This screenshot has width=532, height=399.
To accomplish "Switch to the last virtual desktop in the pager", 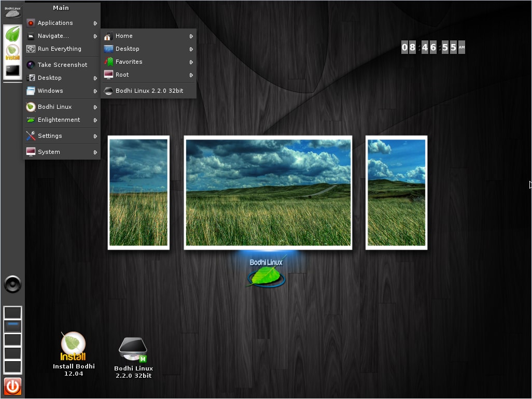I will point(12,367).
